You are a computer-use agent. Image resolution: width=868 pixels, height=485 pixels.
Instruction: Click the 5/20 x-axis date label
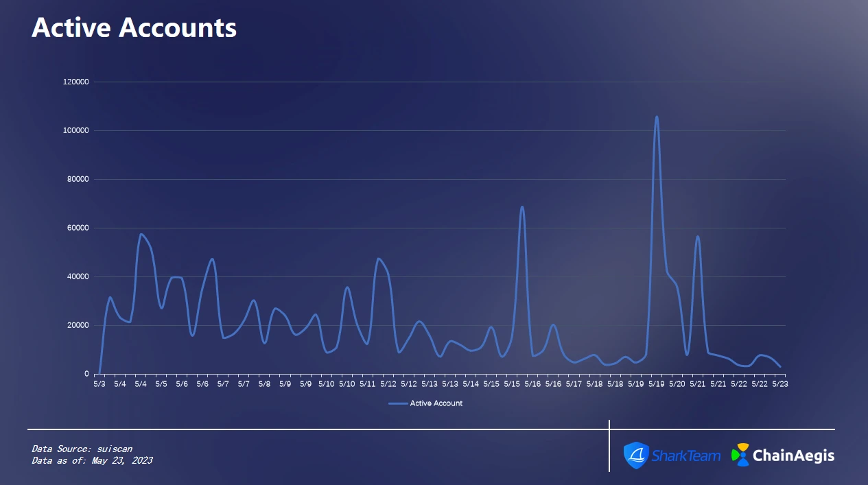[677, 384]
